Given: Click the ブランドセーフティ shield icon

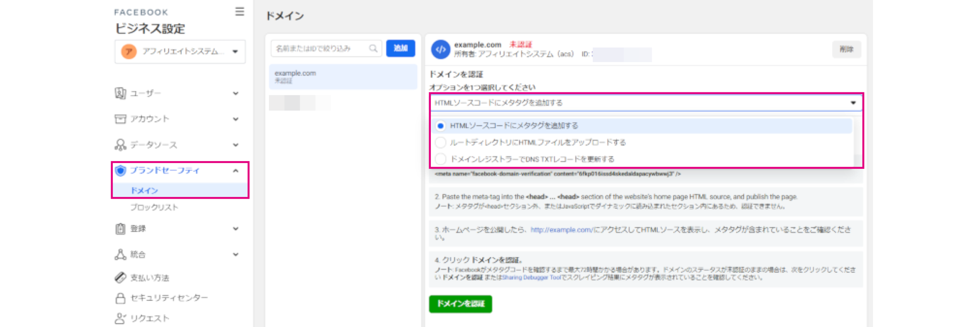Looking at the screenshot, I should 120,170.
